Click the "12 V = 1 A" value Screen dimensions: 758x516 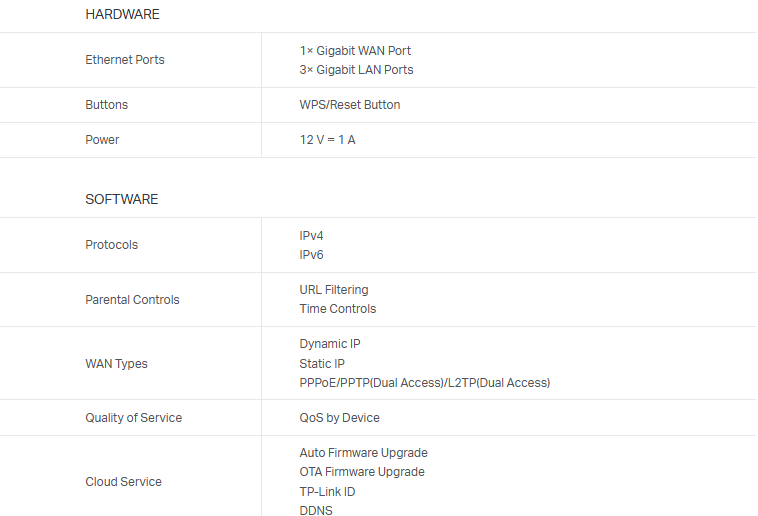[x=327, y=140]
